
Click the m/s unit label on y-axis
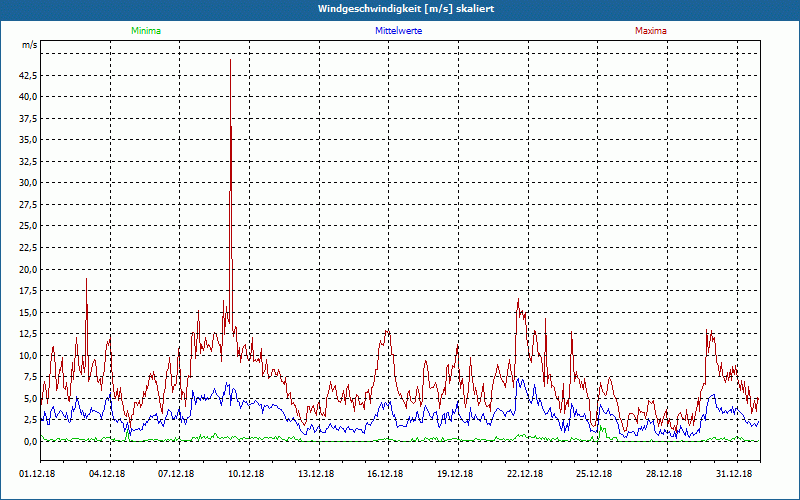30,45
